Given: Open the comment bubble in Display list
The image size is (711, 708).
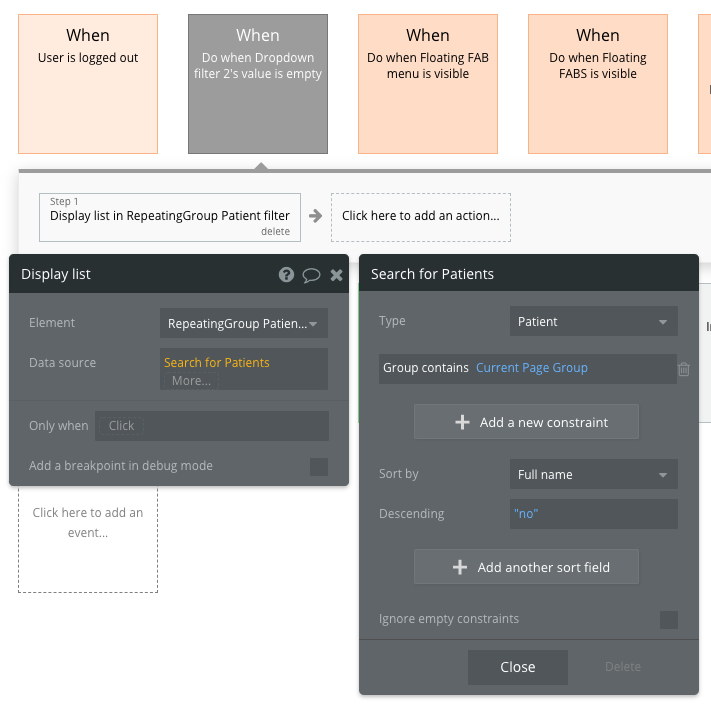Looking at the screenshot, I should coord(311,275).
